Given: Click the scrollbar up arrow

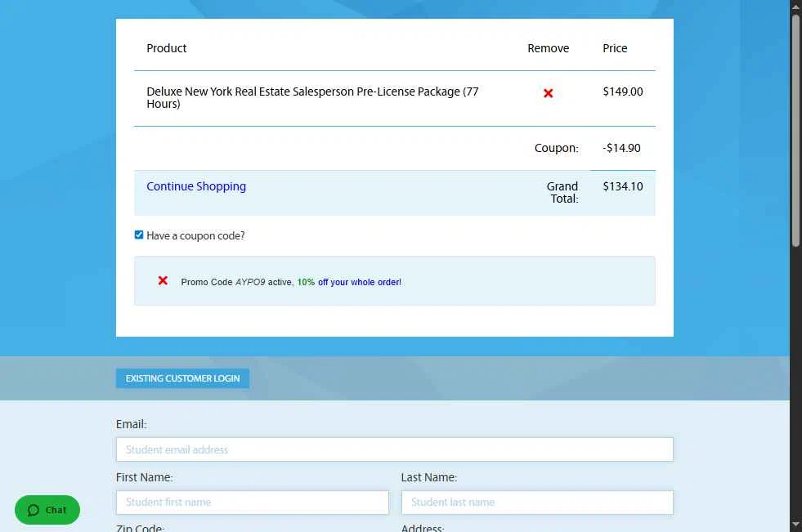Looking at the screenshot, I should tap(795, 7).
